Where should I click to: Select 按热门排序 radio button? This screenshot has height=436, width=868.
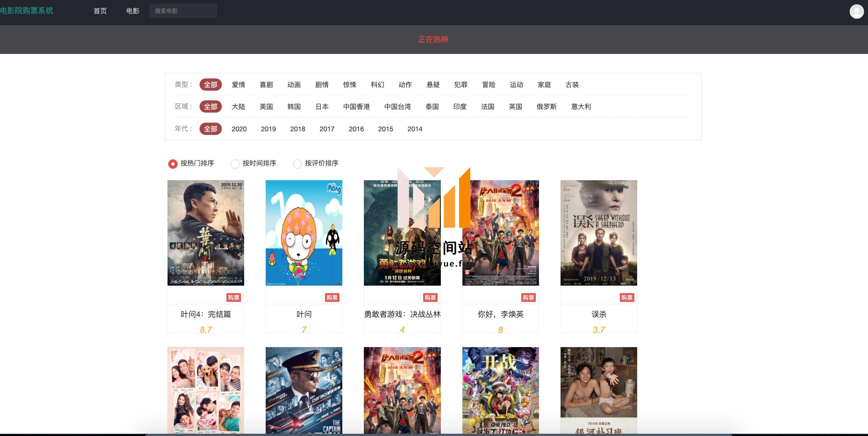coord(173,164)
